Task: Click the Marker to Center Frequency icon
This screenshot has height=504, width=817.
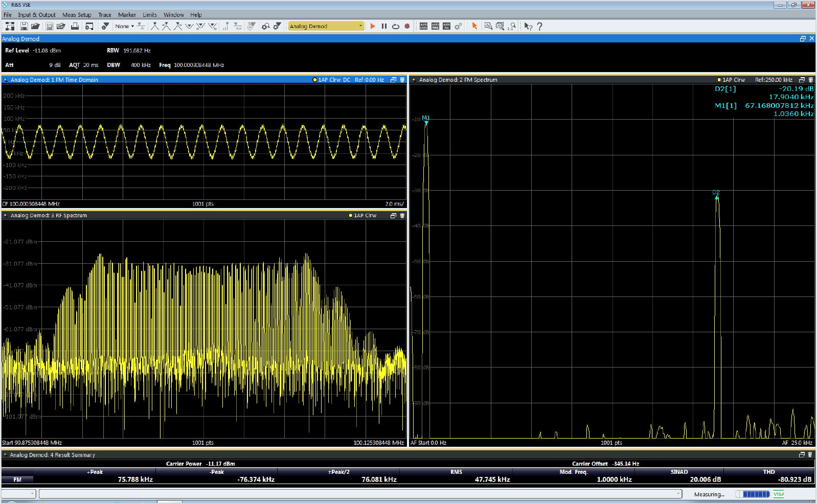Action: coord(225,26)
